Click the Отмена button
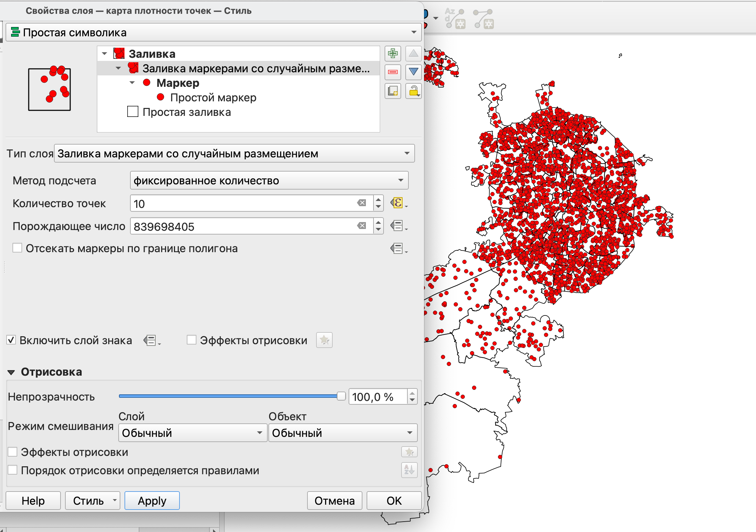Viewport: 756px width, 532px height. [x=334, y=501]
